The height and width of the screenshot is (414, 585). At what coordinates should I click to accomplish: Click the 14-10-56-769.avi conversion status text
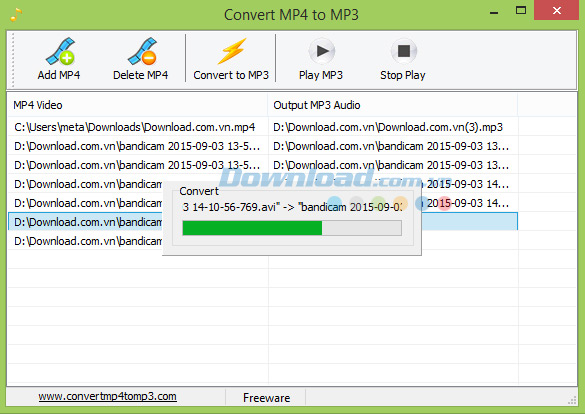point(292,207)
